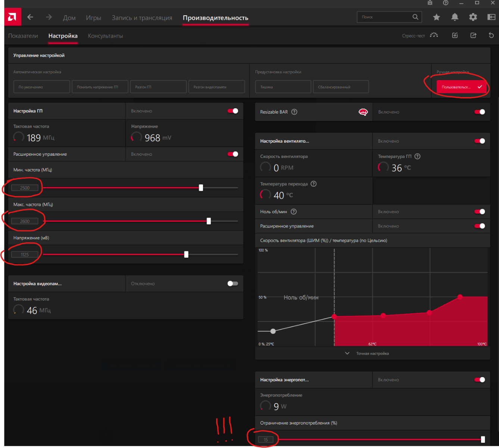Open settings gear icon
The width and height of the screenshot is (499, 448).
[473, 17]
